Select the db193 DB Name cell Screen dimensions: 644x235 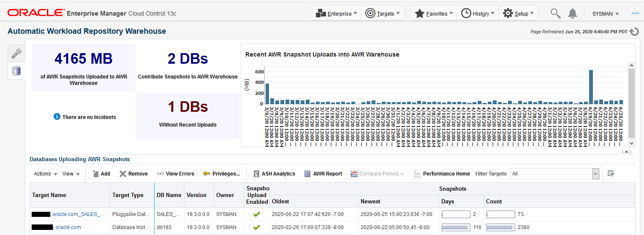pos(169,227)
